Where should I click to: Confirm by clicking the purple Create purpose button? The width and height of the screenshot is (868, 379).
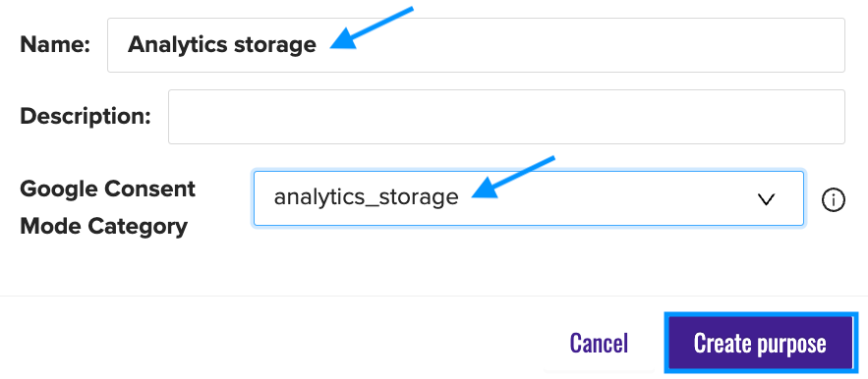pyautogui.click(x=760, y=343)
